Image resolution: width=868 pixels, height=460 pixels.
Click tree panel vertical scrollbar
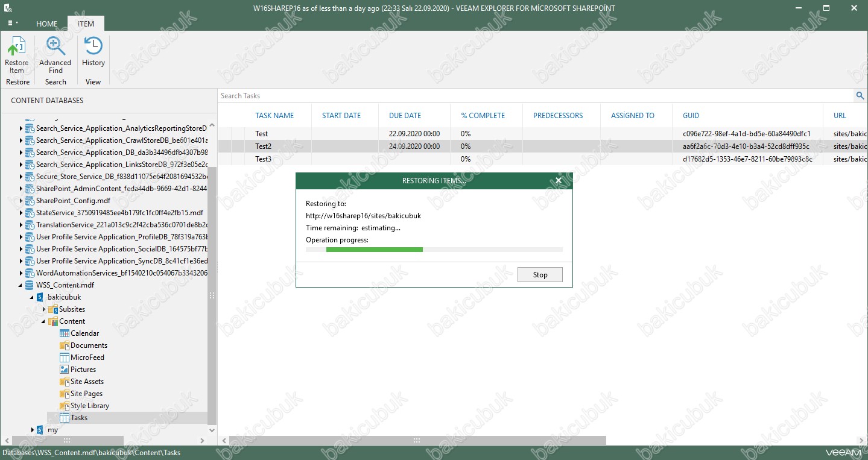[x=212, y=295]
